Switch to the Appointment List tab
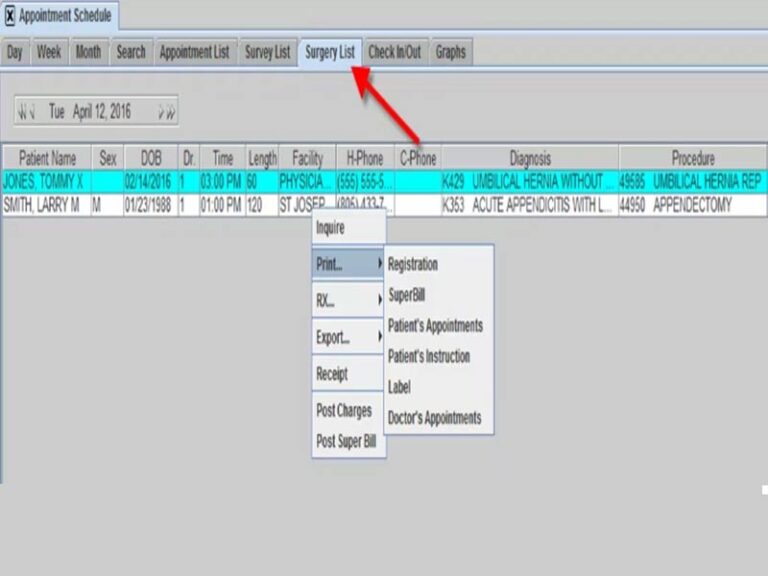768x576 pixels. click(194, 52)
